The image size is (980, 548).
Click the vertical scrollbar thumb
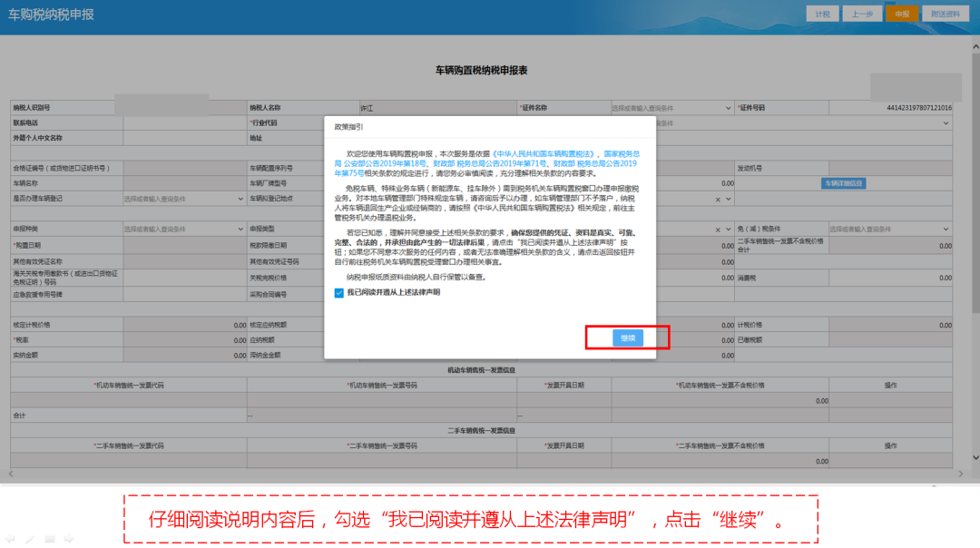975,182
